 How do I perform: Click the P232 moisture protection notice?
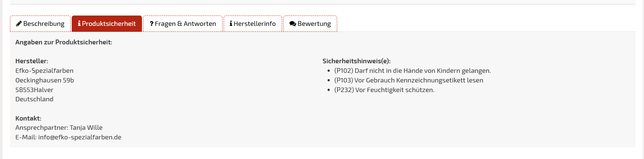(384, 90)
